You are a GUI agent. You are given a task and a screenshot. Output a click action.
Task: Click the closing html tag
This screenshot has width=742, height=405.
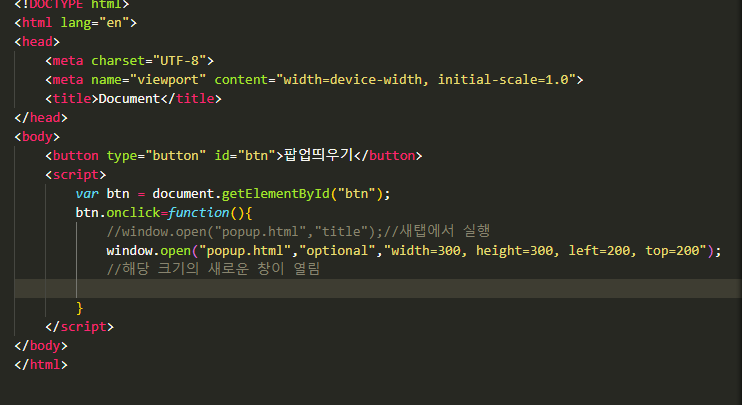pyautogui.click(x=41, y=364)
